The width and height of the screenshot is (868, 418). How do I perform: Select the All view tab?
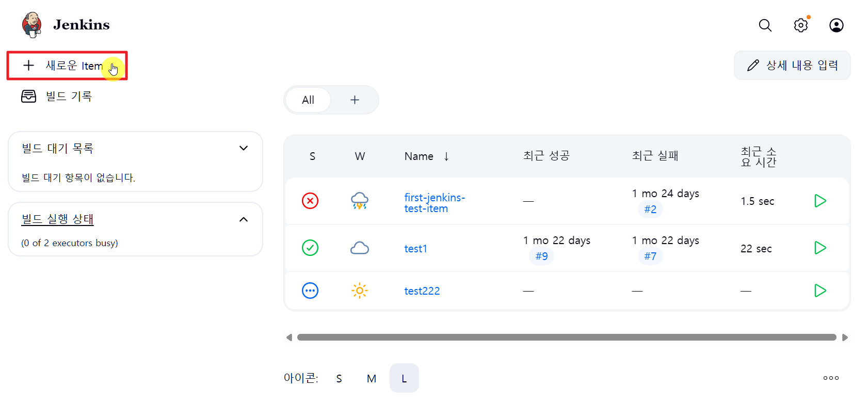(308, 100)
